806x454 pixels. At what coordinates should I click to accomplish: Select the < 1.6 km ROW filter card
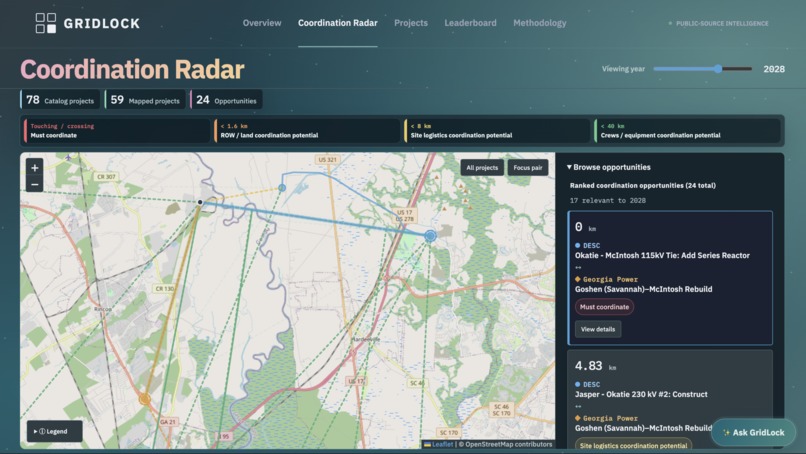307,131
